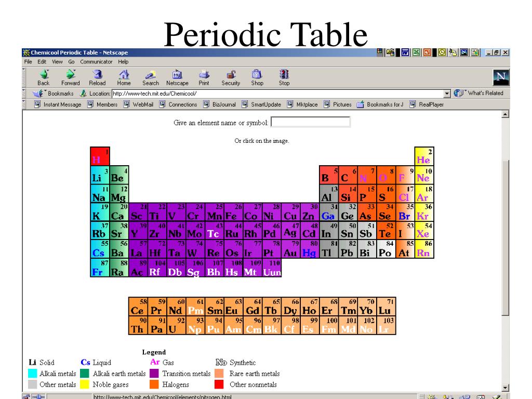Open the Instant Message bookmark
The width and height of the screenshot is (532, 399).
tap(58, 104)
